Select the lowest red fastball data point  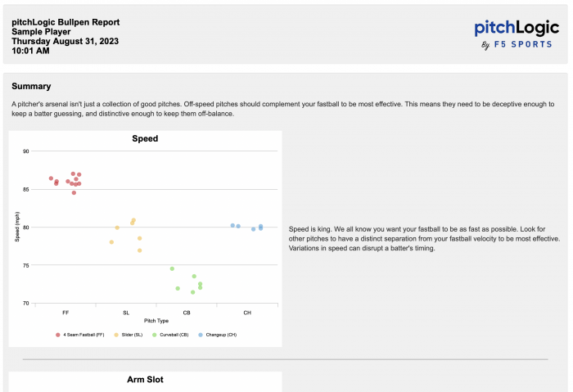[x=74, y=193]
